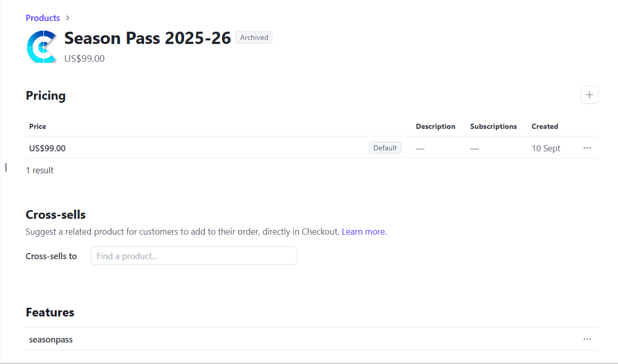Click the Season Pass 2025-26 title
Screen dimensions: 618x364
coord(147,38)
